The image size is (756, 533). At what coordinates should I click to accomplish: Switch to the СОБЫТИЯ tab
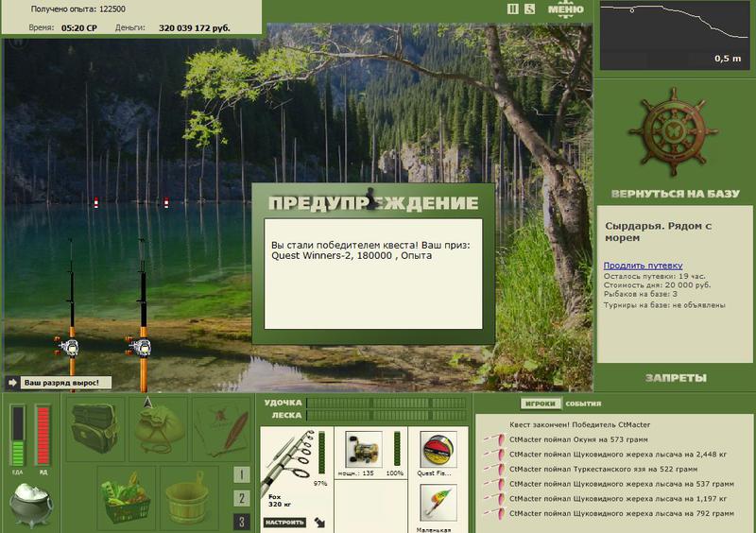(583, 404)
